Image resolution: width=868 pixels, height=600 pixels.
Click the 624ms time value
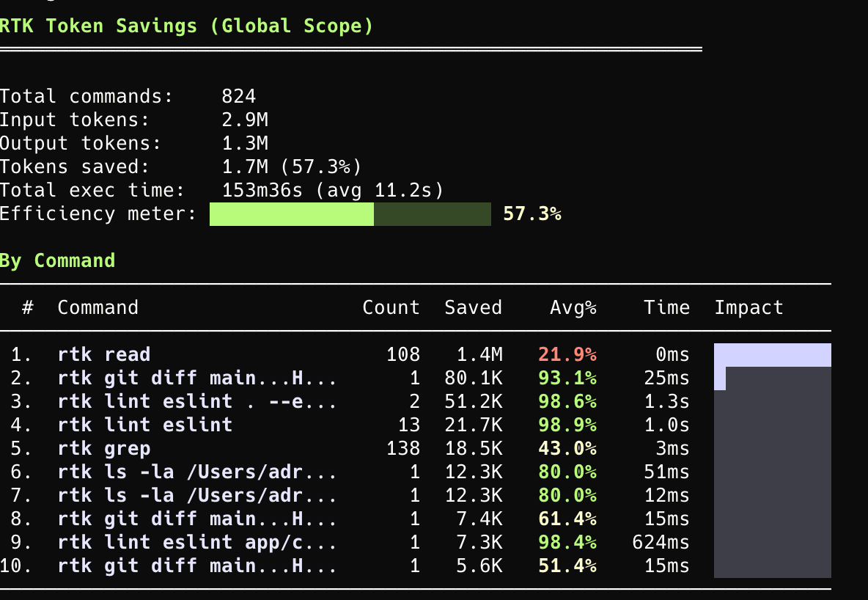point(661,542)
